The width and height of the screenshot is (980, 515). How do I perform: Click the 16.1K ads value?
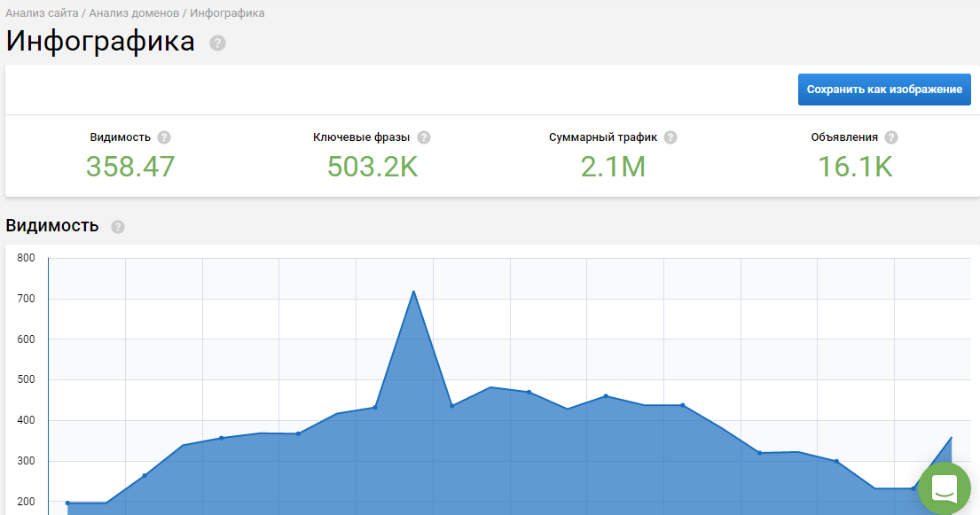[x=855, y=166]
